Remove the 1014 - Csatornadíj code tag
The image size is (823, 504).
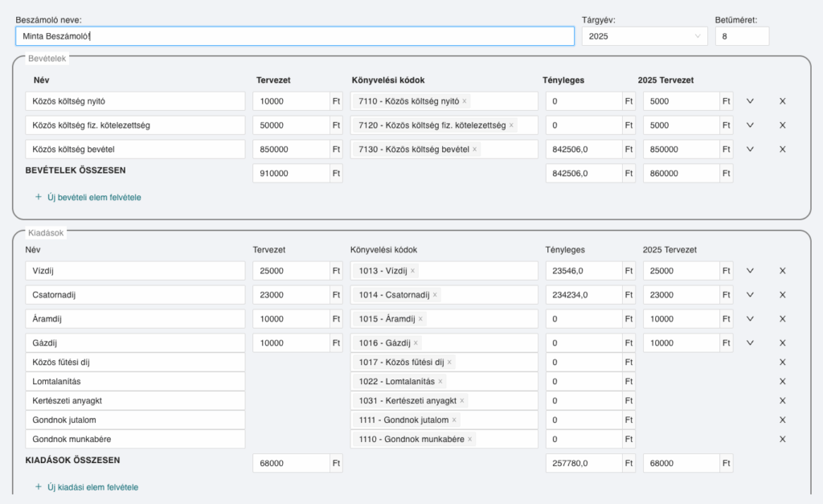[435, 295]
